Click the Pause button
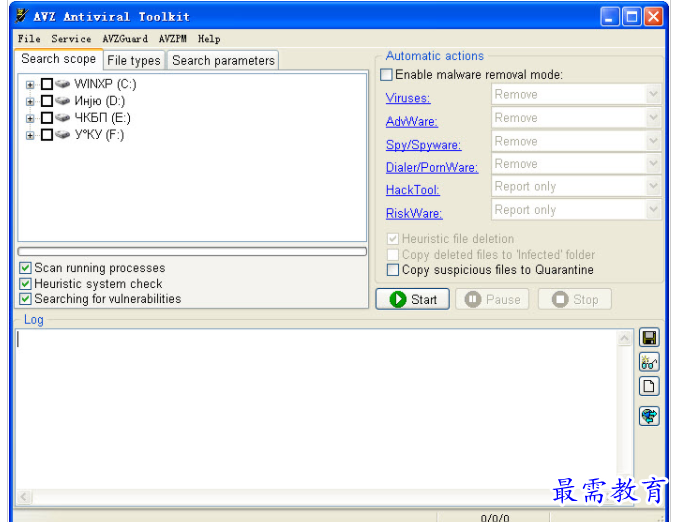The height and width of the screenshot is (522, 674). pos(493,299)
